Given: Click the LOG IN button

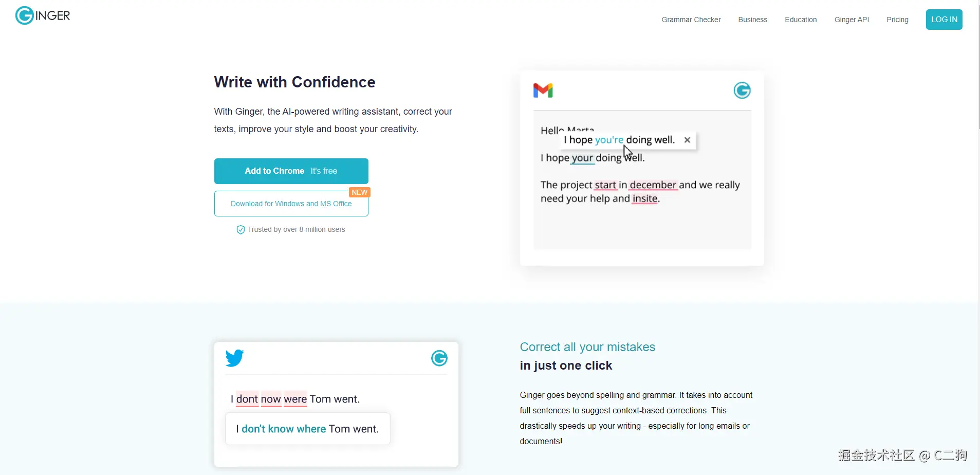Looking at the screenshot, I should coord(944,20).
